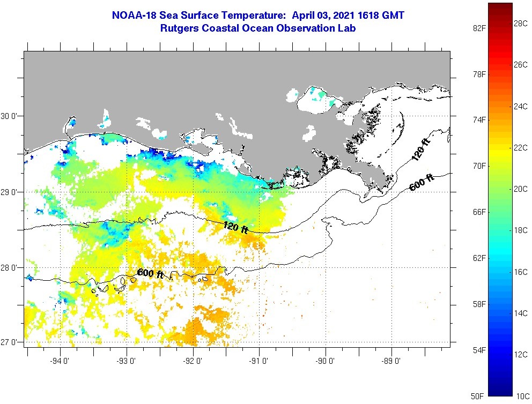This screenshot has height=404, width=532.
Task: Click the 600 ft contour label near -93
Action: 150,273
